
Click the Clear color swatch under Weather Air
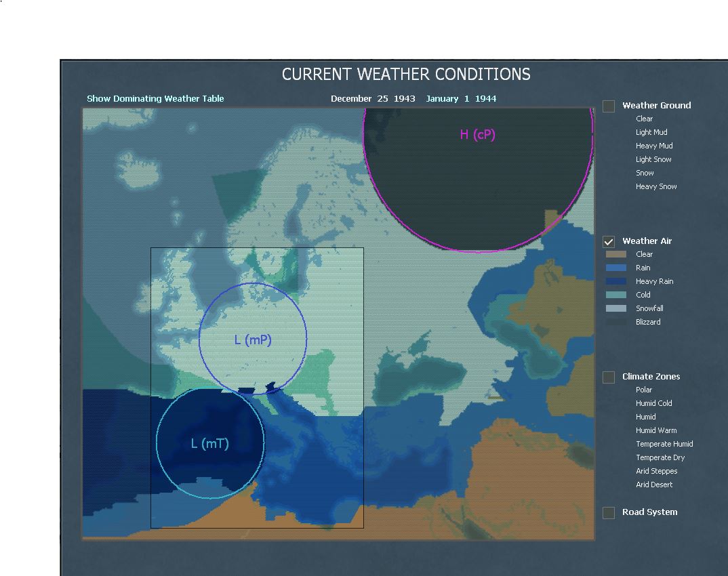pos(616,254)
